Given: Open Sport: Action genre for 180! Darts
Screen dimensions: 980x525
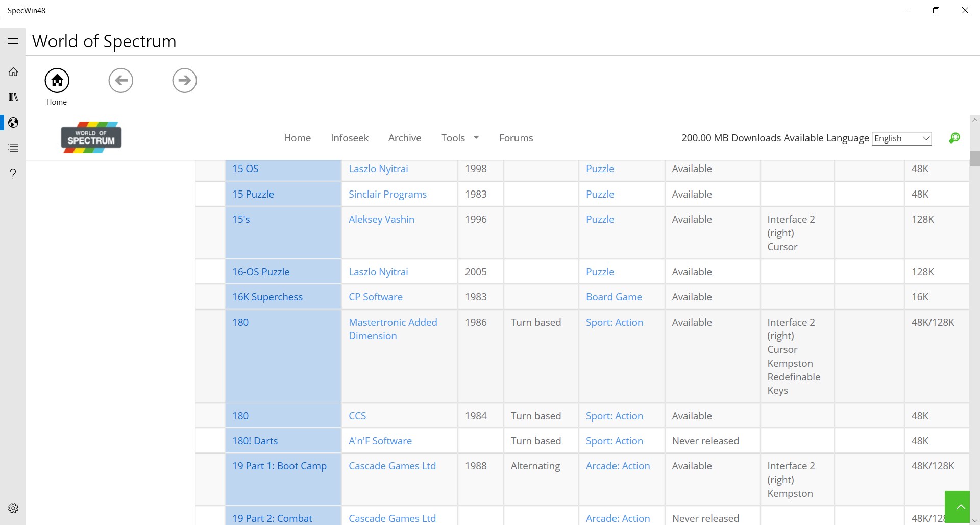Looking at the screenshot, I should [x=615, y=441].
